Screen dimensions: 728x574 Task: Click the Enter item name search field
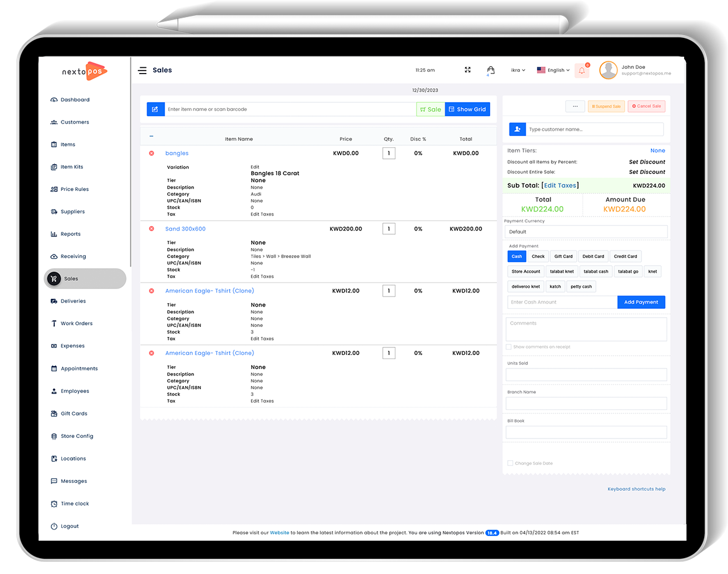tap(290, 109)
